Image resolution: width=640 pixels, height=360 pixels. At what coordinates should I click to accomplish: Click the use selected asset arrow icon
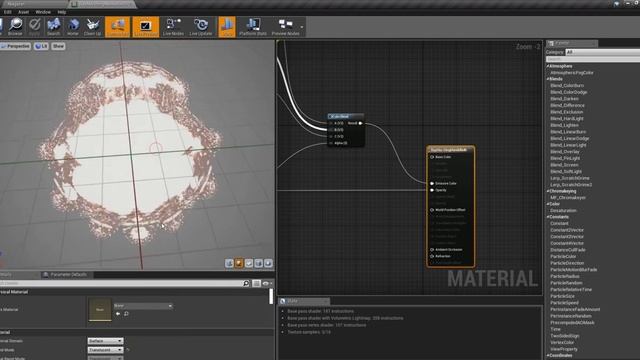point(118,314)
